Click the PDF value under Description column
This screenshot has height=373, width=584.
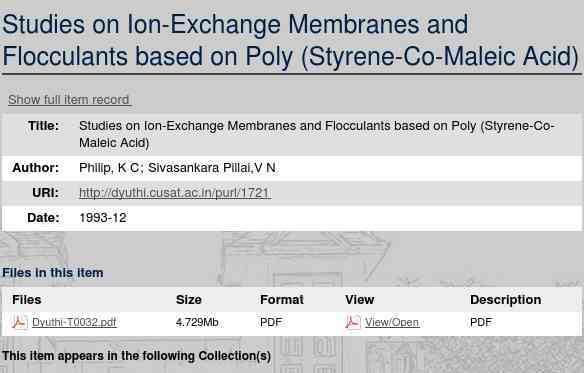click(x=481, y=322)
